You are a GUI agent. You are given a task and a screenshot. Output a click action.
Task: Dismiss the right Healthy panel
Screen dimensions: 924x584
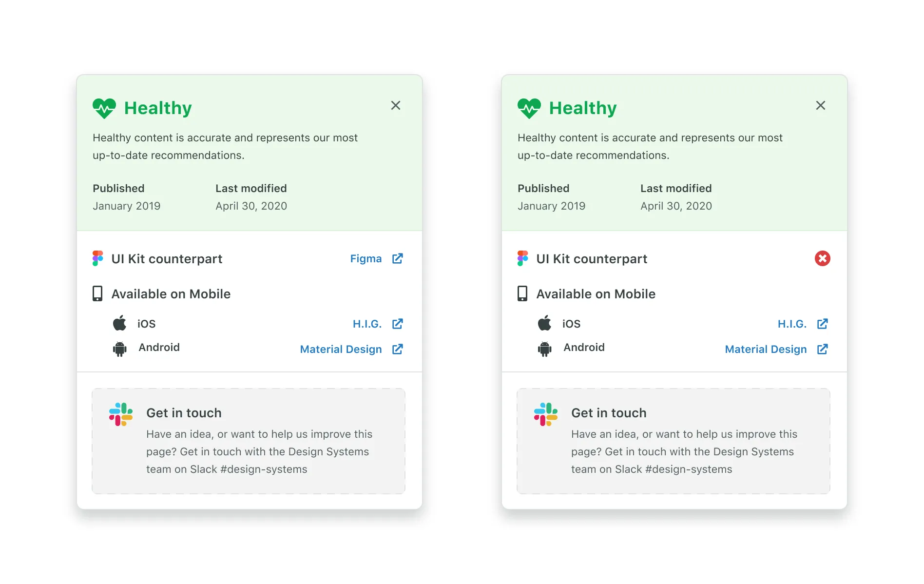coord(820,105)
